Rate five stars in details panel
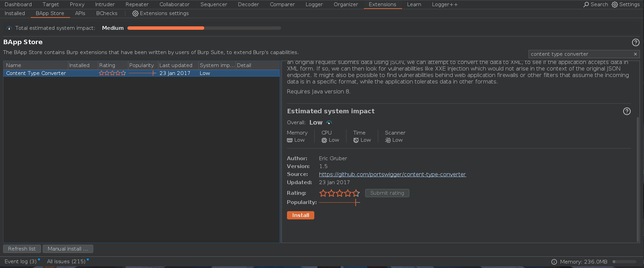 pyautogui.click(x=356, y=193)
